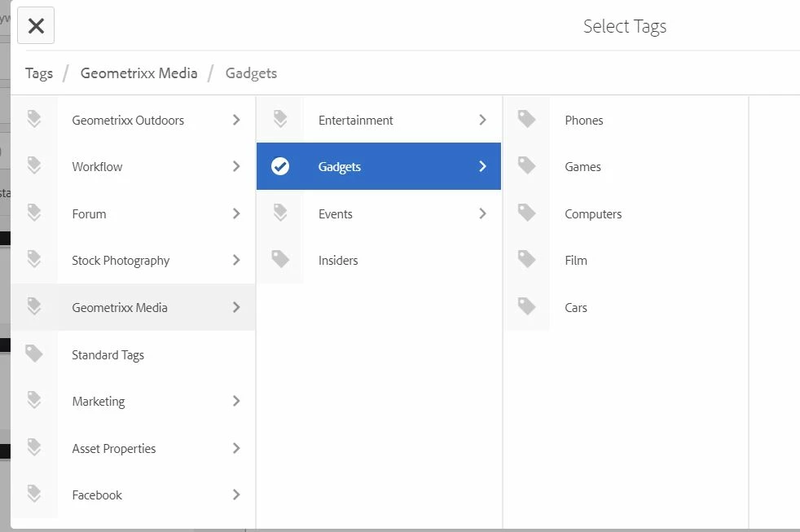Expand Facebook chevron arrow
Viewport: 800px width, 532px height.
click(x=236, y=495)
